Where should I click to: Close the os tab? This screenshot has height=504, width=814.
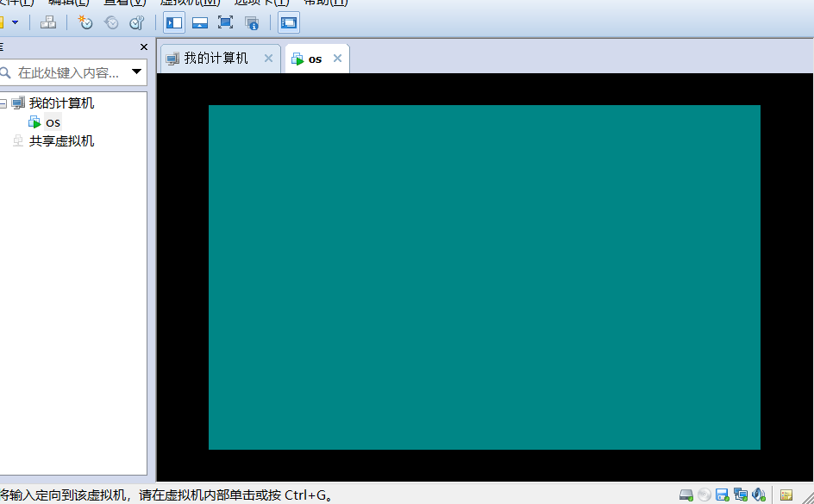pyautogui.click(x=337, y=58)
